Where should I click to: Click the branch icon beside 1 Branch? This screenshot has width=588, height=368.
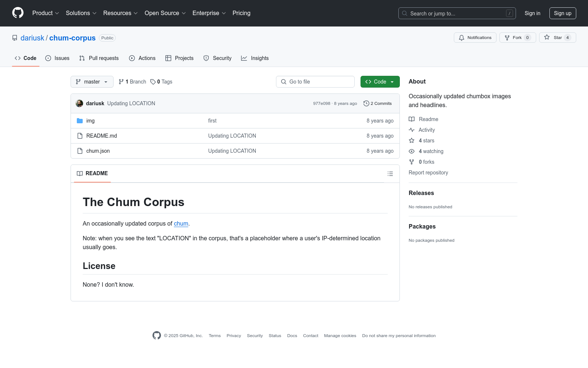pos(121,82)
